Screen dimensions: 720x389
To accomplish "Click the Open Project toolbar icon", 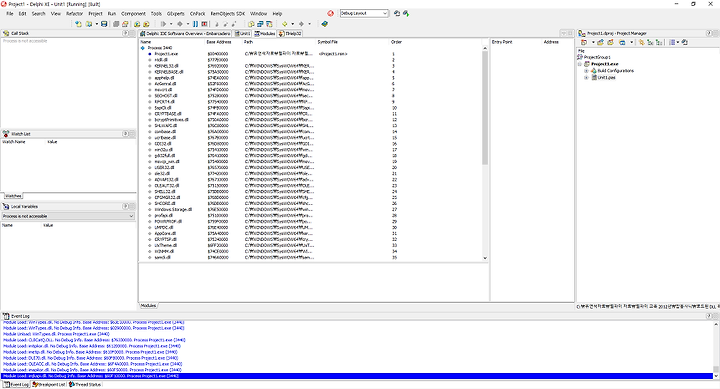I will [x=125, y=24].
